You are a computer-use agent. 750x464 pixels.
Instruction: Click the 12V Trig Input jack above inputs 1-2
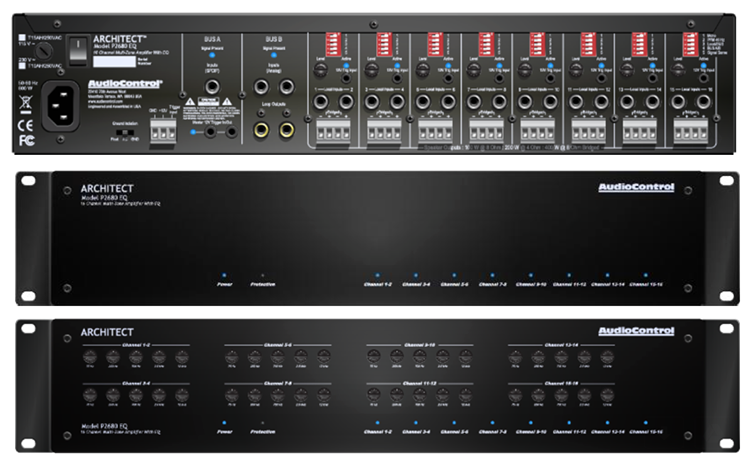(x=346, y=78)
